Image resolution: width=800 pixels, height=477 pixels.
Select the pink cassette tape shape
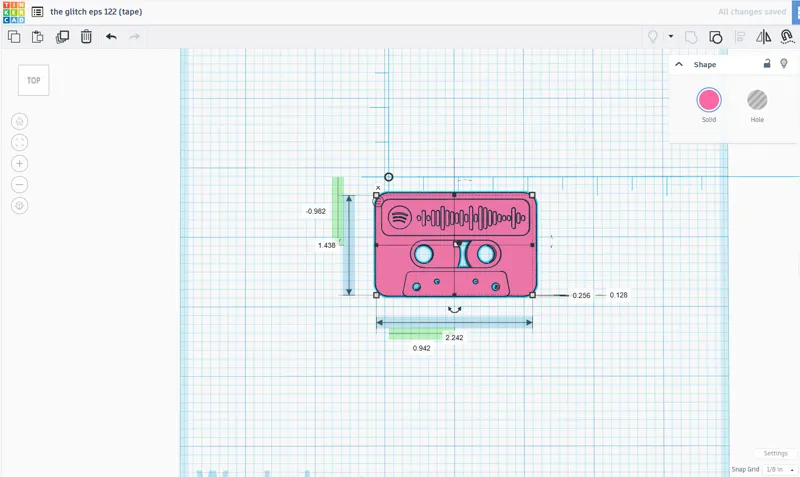pyautogui.click(x=455, y=244)
